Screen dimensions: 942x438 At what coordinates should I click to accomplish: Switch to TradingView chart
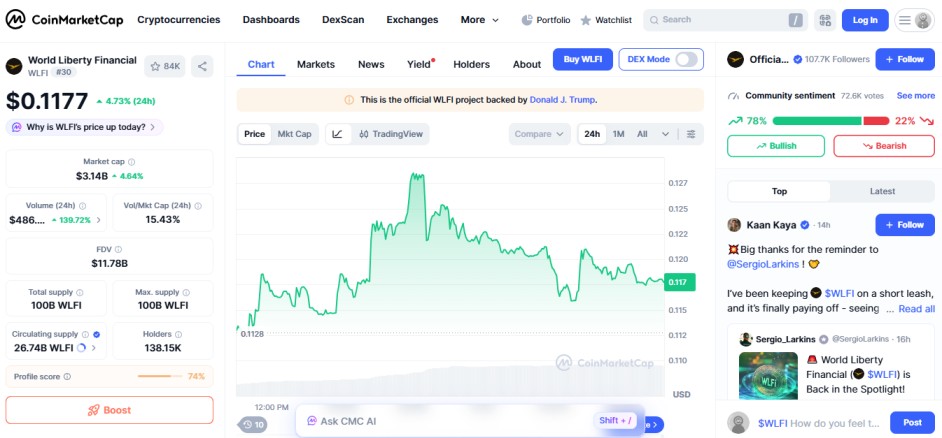click(390, 134)
